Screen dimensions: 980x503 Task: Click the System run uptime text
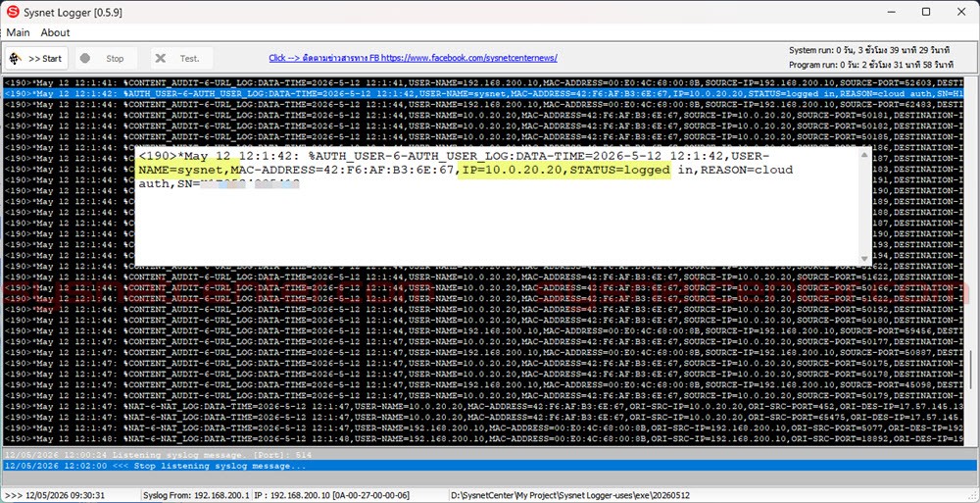click(869, 50)
